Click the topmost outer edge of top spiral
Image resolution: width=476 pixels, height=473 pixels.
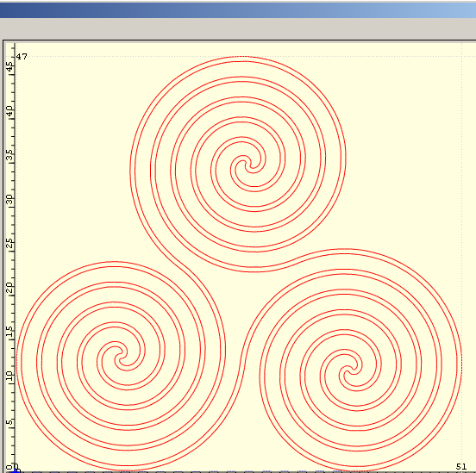click(x=242, y=56)
